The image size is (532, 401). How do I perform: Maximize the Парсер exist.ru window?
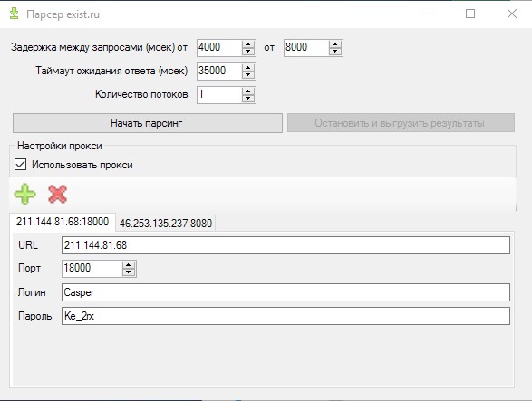tap(470, 14)
